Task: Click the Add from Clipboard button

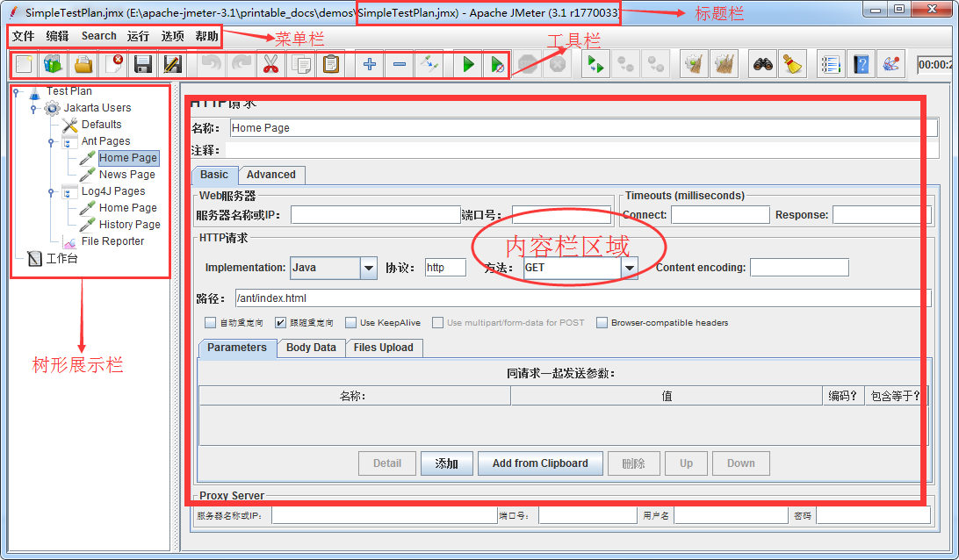Action: 540,463
